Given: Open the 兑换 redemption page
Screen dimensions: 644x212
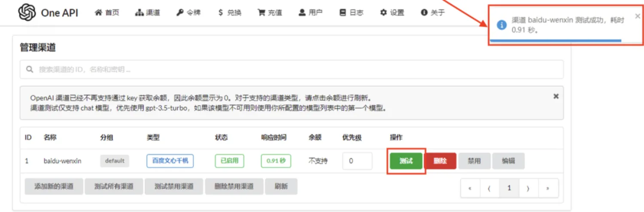Looking at the screenshot, I should 230,12.
